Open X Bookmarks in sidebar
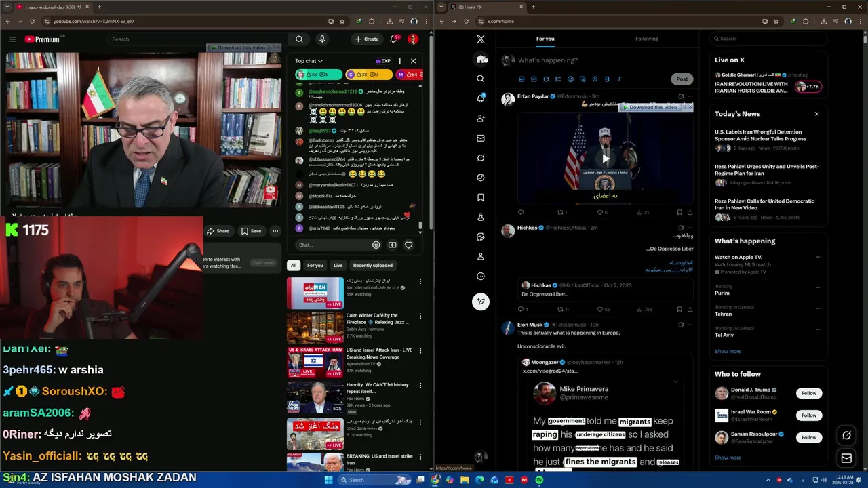The image size is (868, 488). tap(481, 197)
